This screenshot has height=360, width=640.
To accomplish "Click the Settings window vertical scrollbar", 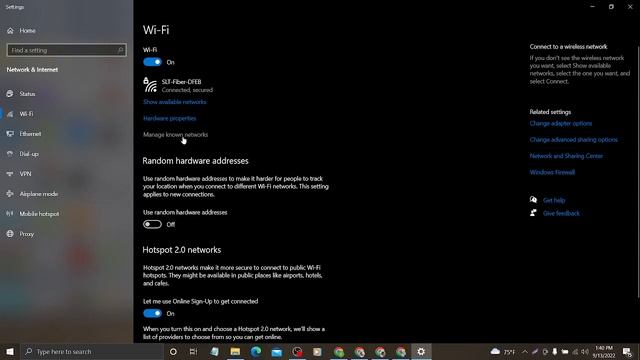I will (x=638, y=171).
